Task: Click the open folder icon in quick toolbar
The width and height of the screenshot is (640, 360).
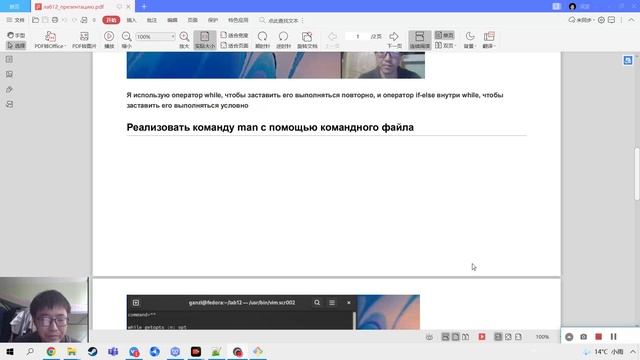Action: tap(36, 20)
